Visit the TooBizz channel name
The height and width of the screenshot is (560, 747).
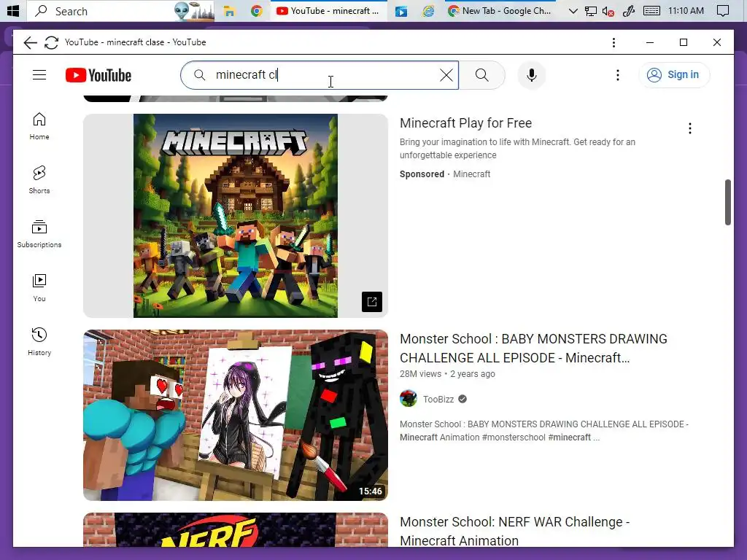438,400
